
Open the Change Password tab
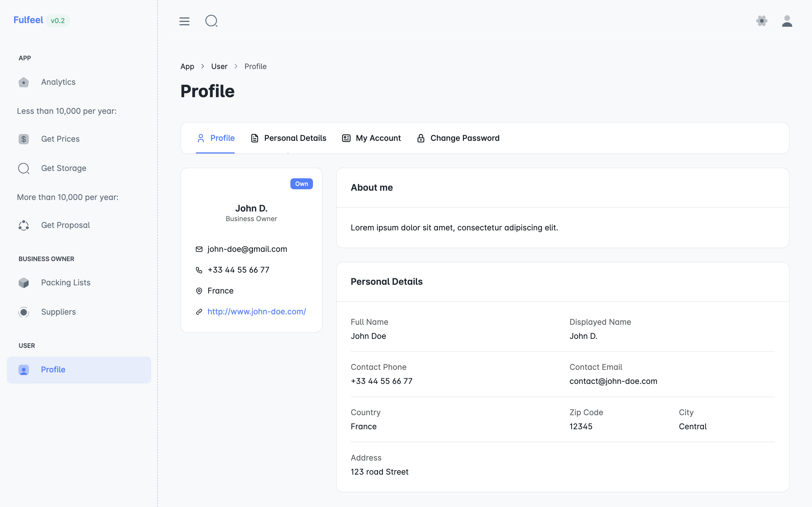coord(458,138)
